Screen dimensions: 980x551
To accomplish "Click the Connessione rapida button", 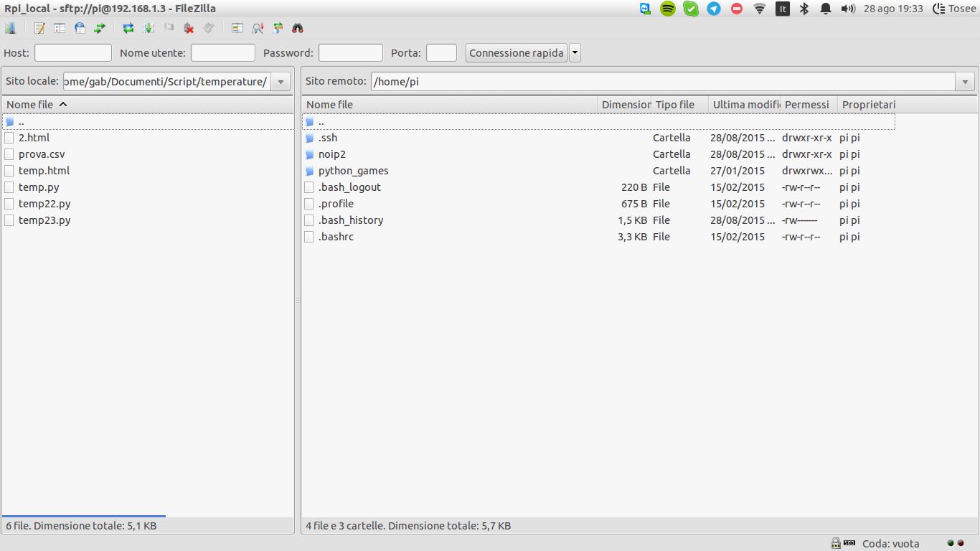I will 516,53.
